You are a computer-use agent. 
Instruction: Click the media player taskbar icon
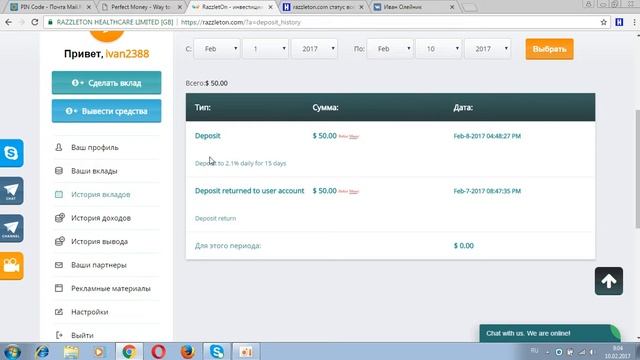tap(99, 351)
